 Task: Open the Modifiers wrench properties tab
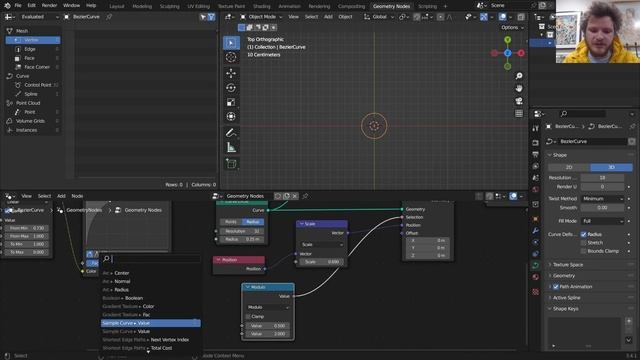click(536, 231)
